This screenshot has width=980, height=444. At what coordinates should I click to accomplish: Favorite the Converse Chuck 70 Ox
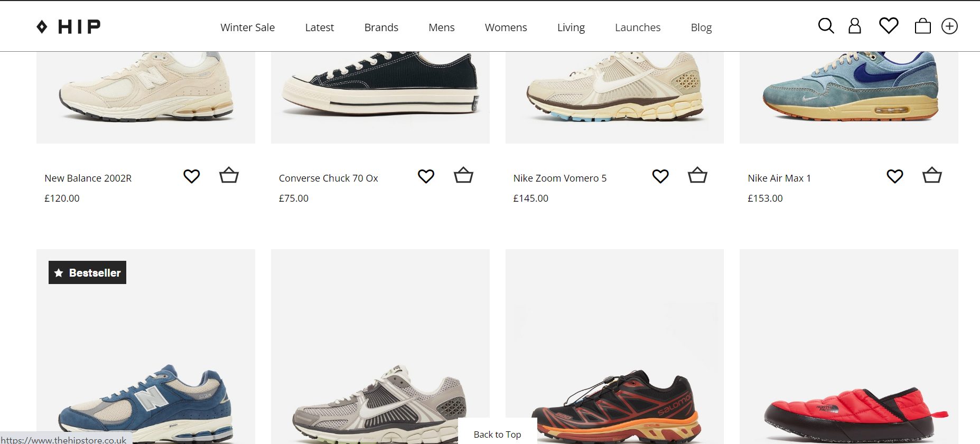point(426,176)
